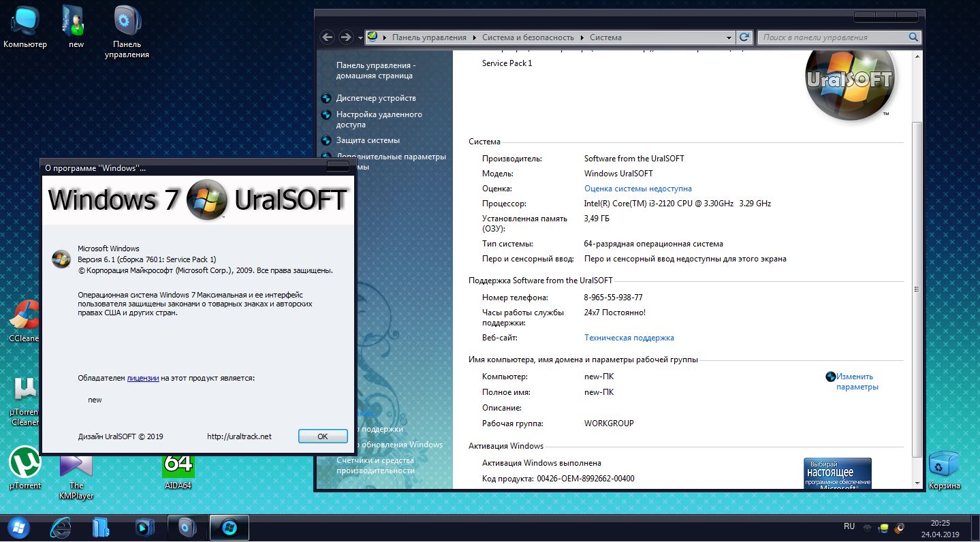Image resolution: width=980 pixels, height=542 pixels.
Task: Open the лицензии link in About Windows
Action: [143, 378]
